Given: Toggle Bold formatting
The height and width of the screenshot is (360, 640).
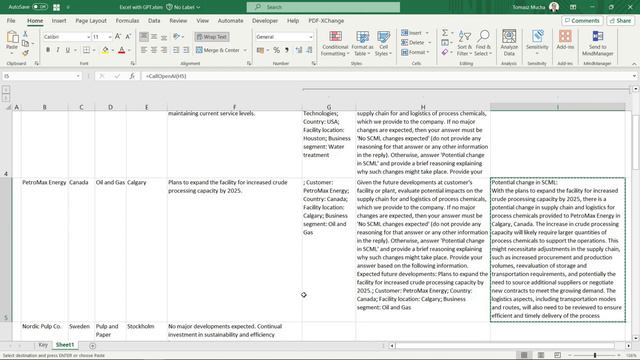Looking at the screenshot, I should pyautogui.click(x=48, y=50).
